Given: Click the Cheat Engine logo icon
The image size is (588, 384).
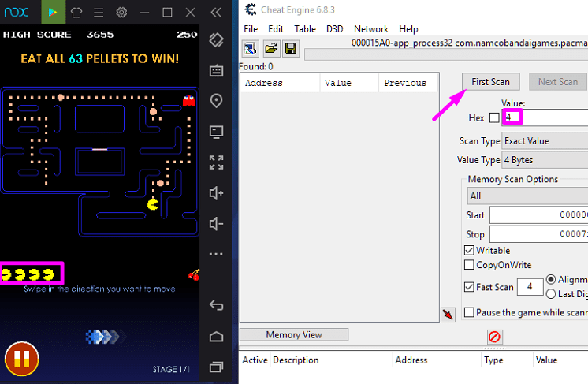Looking at the screenshot, I should click(251, 9).
